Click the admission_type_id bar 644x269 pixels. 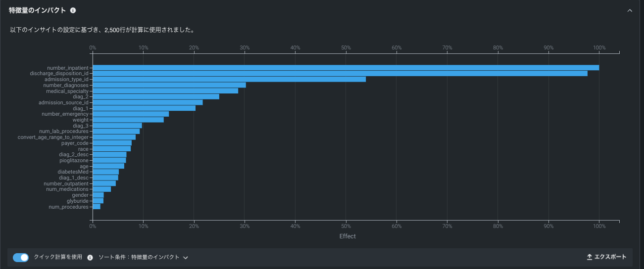tap(229, 79)
